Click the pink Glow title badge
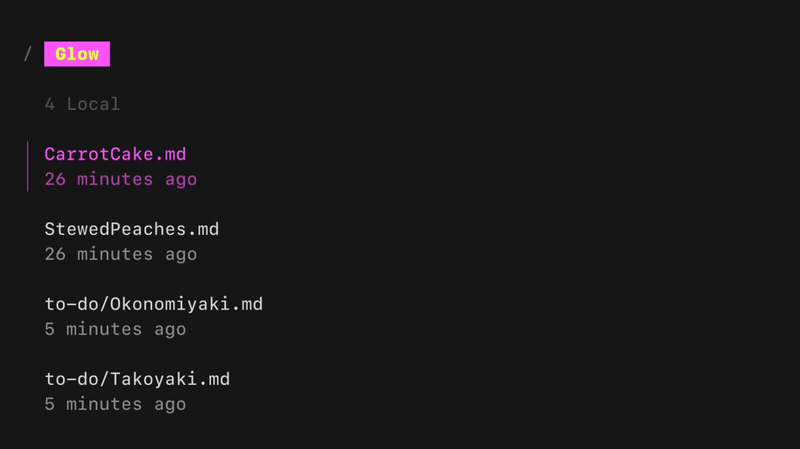The width and height of the screenshot is (800, 449). [x=77, y=54]
